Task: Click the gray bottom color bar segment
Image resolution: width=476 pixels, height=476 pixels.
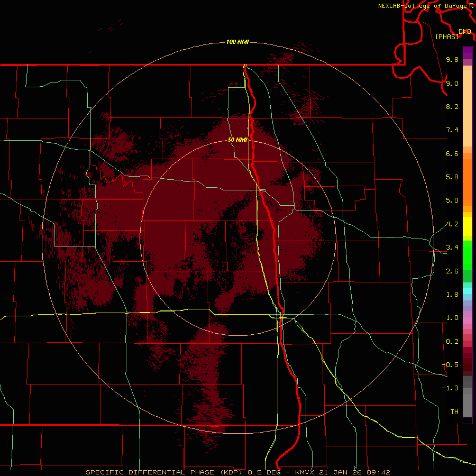Action: (x=467, y=405)
